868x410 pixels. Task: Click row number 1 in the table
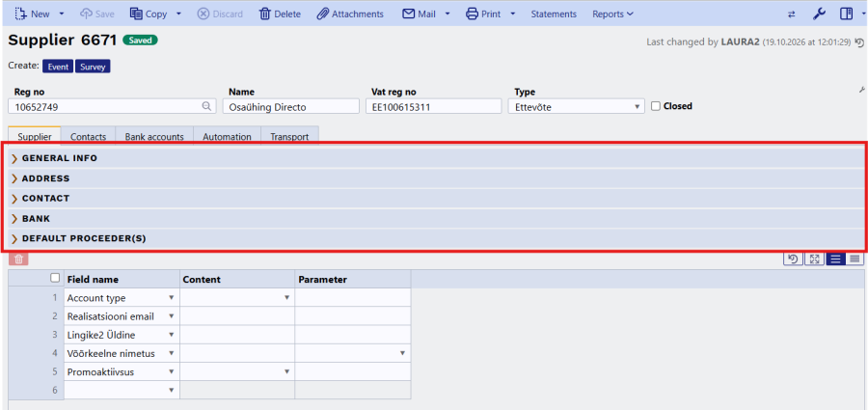[x=55, y=297]
